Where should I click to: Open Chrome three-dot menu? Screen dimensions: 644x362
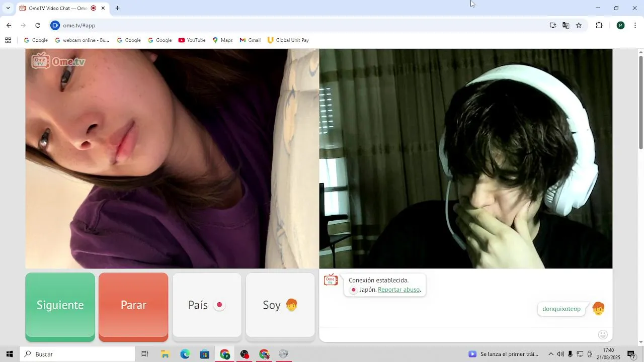[635, 25]
